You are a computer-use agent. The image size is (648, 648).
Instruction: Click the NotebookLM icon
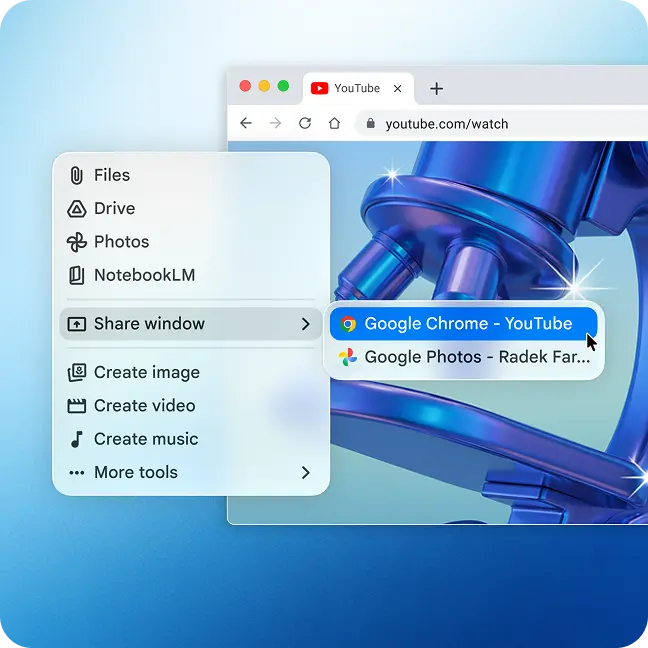tap(76, 275)
